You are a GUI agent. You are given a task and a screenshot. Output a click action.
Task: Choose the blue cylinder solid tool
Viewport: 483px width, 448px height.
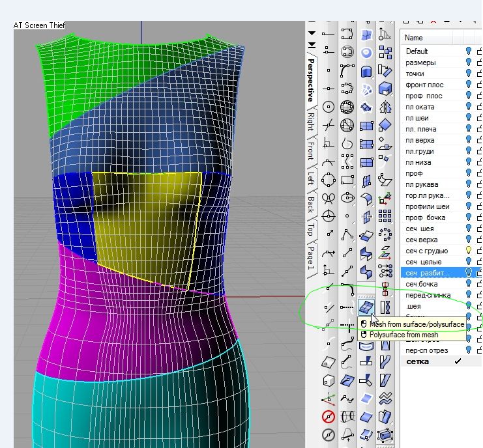pyautogui.click(x=366, y=70)
